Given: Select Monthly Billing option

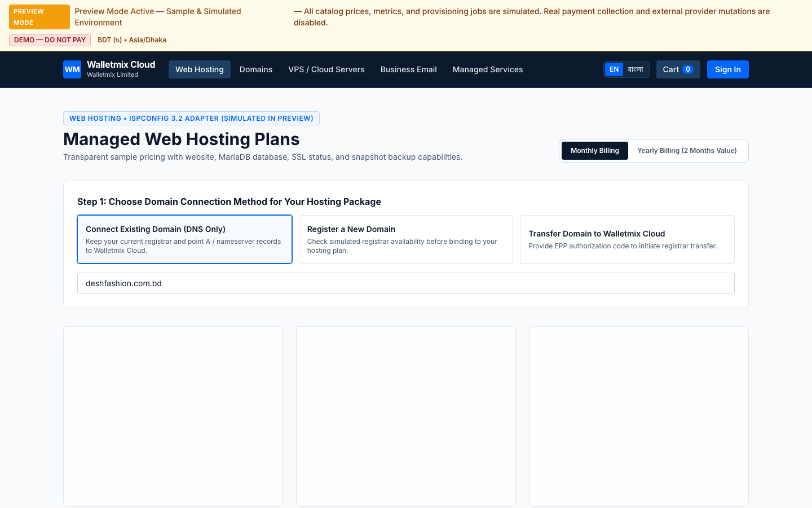Looking at the screenshot, I should coord(595,151).
